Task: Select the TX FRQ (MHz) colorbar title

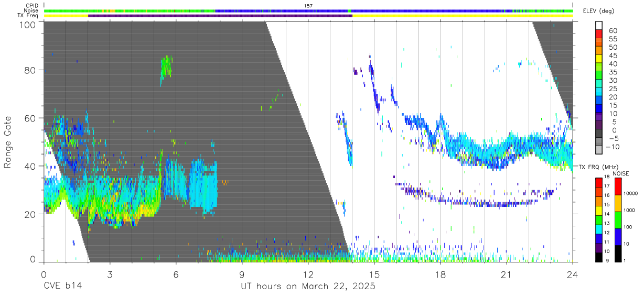Action: tap(599, 167)
